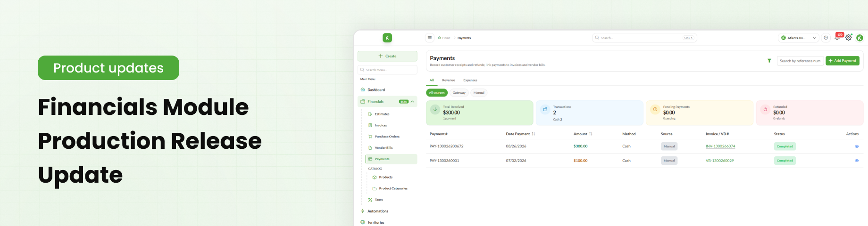The height and width of the screenshot is (226, 868).
Task: Click payment number PAY-130026200672
Action: tap(446, 146)
